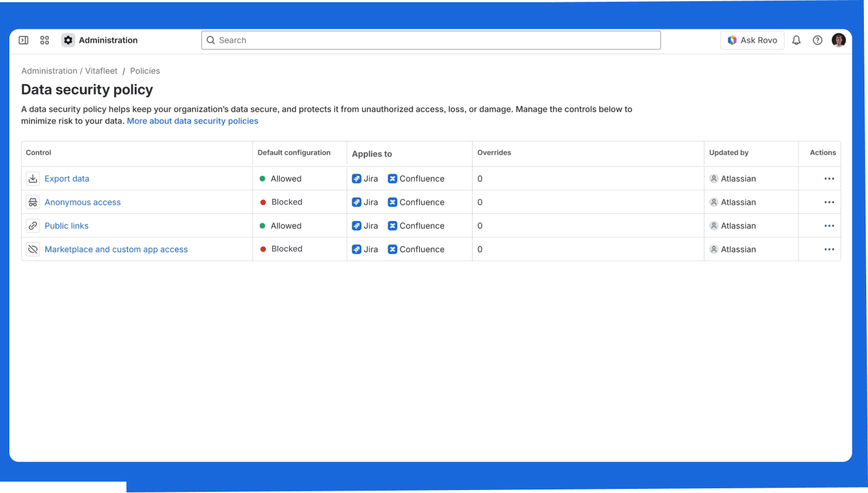Open actions menu for Marketplace app access

click(x=829, y=249)
